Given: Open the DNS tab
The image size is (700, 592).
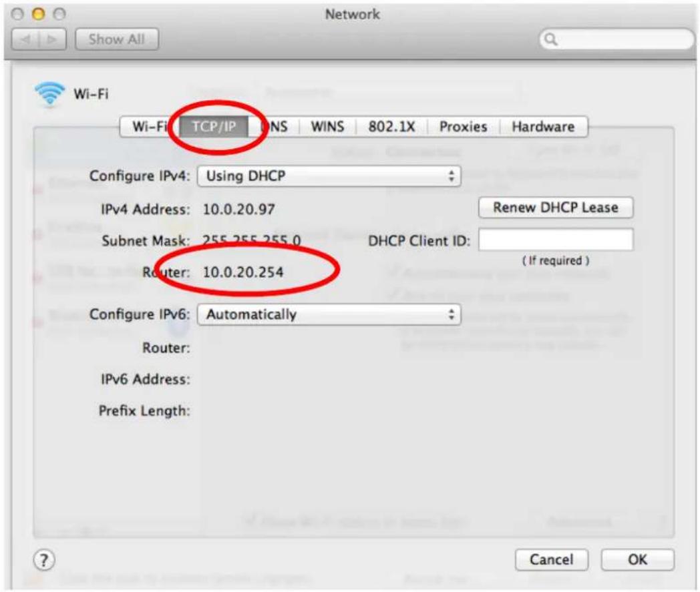Looking at the screenshot, I should pos(274,127).
